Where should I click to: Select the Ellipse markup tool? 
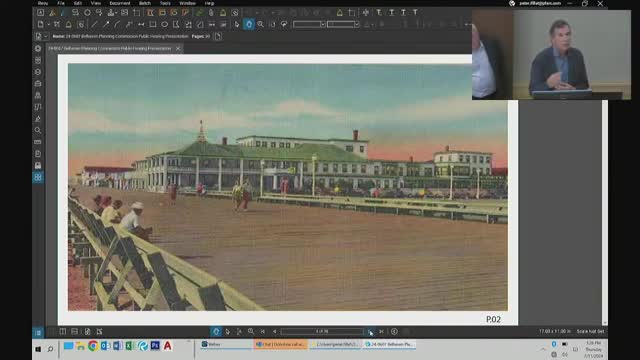click(x=164, y=24)
